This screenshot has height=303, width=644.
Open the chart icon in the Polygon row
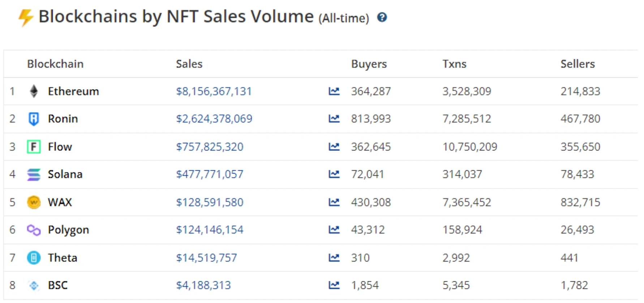pos(334,230)
